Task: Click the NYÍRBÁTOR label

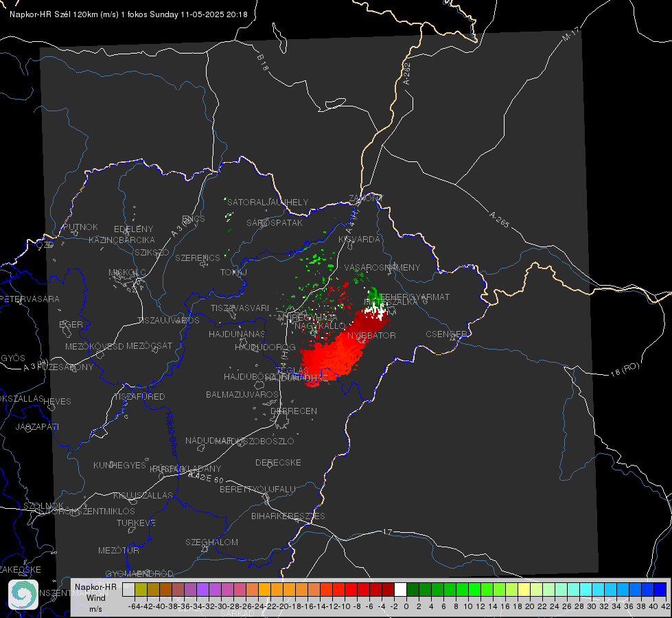Action: coord(371,335)
